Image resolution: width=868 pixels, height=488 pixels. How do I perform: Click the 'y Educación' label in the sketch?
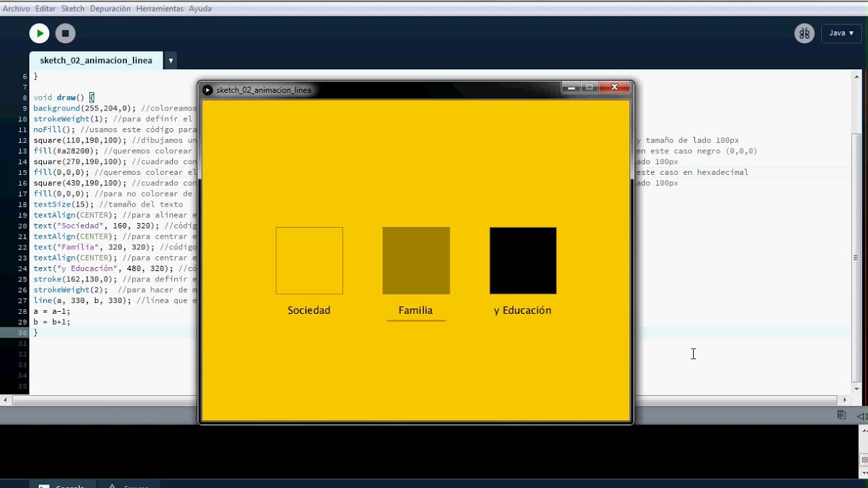[523, 310]
